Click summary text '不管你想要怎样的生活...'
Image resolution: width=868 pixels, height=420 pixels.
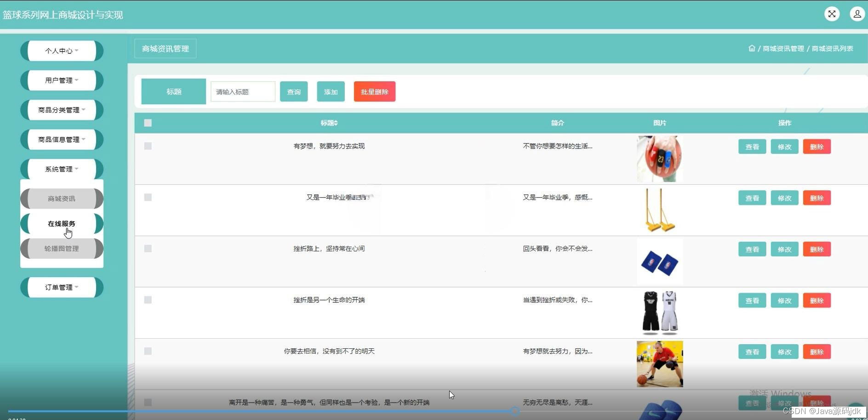click(557, 146)
